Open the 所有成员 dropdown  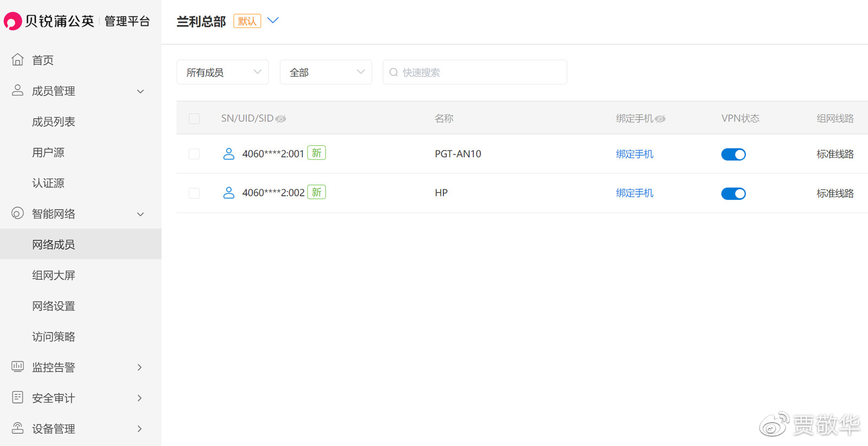[x=222, y=72]
